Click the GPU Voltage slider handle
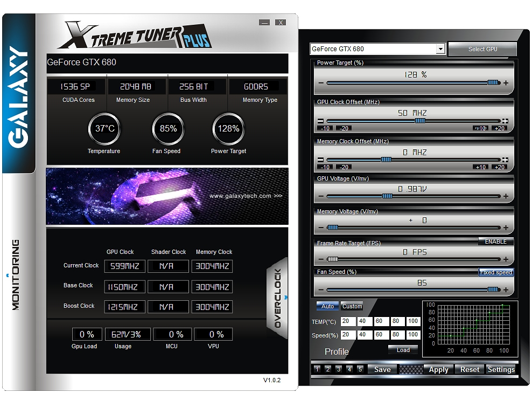Image resolution: width=532 pixels, height=393 pixels. 387,196
